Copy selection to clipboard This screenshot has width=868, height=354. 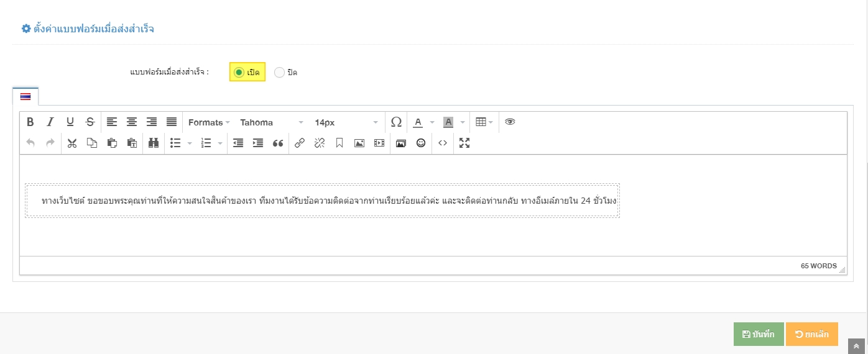click(92, 143)
